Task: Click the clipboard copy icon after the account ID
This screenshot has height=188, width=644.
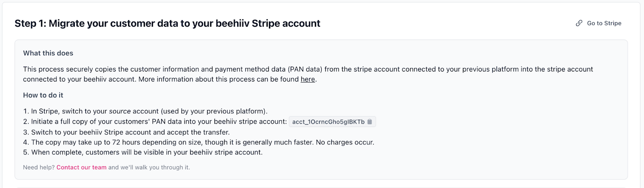Action: 370,122
